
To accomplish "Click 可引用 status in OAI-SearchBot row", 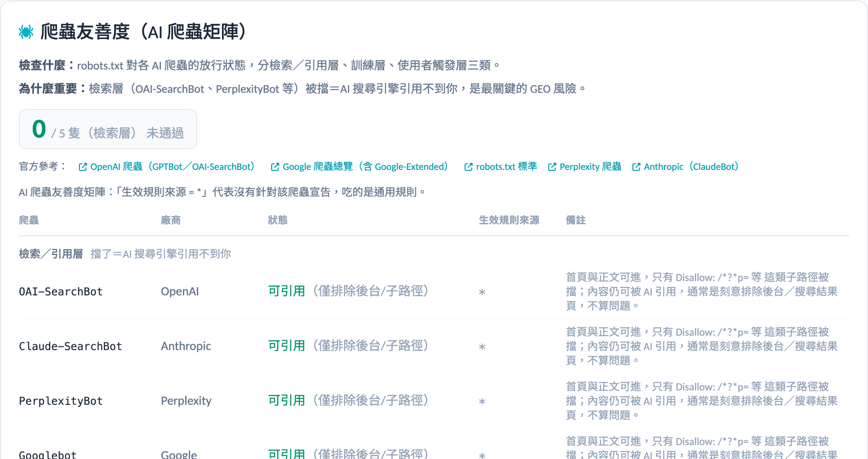I will (287, 291).
